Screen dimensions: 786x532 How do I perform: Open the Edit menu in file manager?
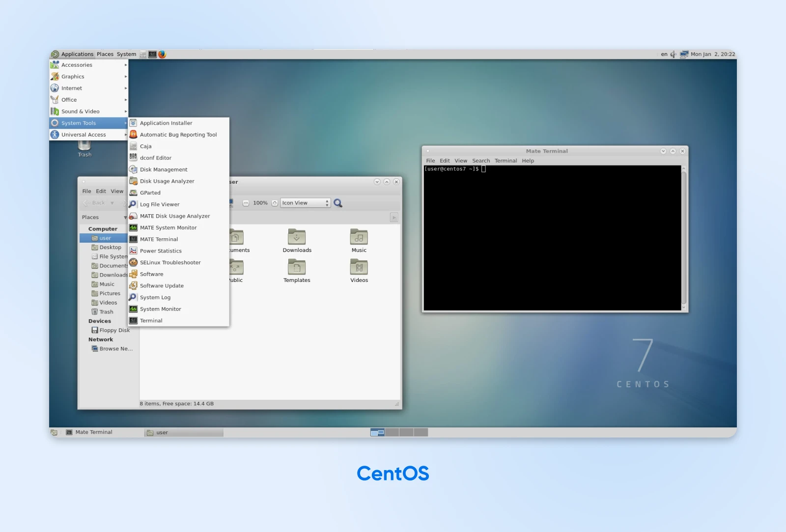point(101,191)
